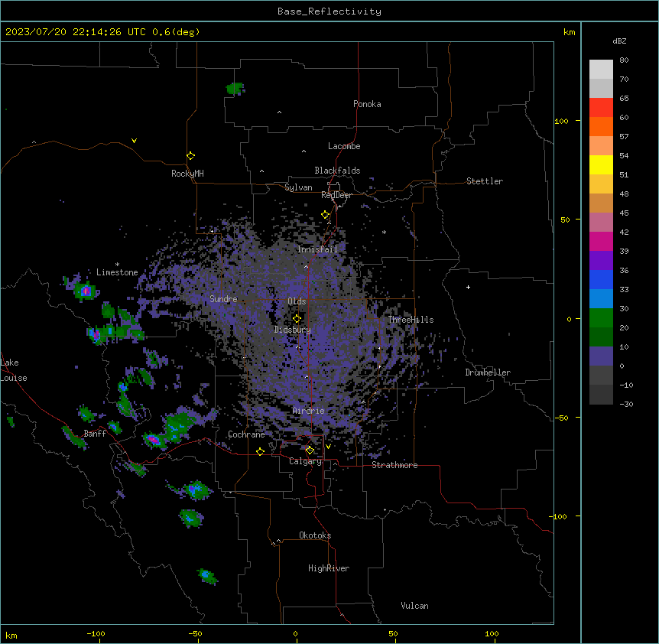Click the RedDeer city label
This screenshot has width=659, height=644.
tap(336, 195)
